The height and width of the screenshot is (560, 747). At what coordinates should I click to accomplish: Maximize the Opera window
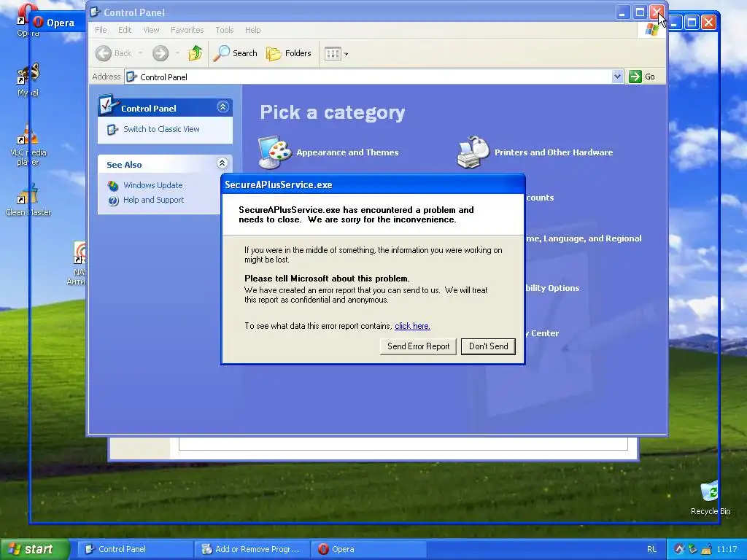692,22
